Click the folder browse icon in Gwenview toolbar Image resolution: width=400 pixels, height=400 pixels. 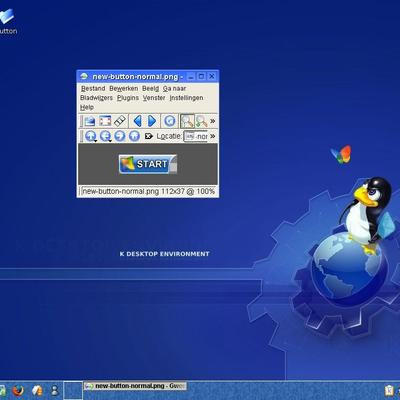[89, 121]
